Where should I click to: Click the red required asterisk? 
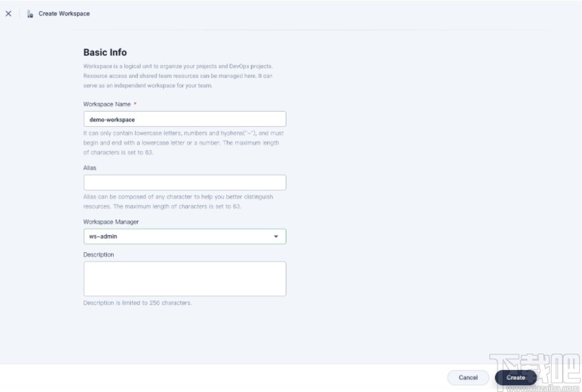[x=135, y=104]
